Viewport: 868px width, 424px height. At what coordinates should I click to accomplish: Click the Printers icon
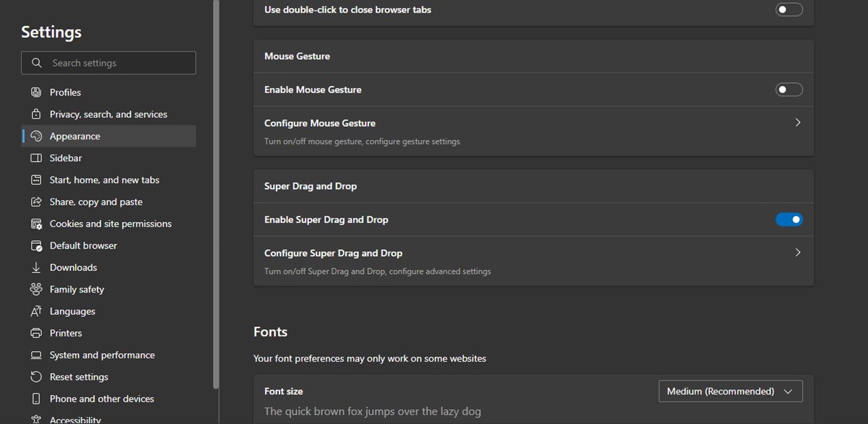36,333
